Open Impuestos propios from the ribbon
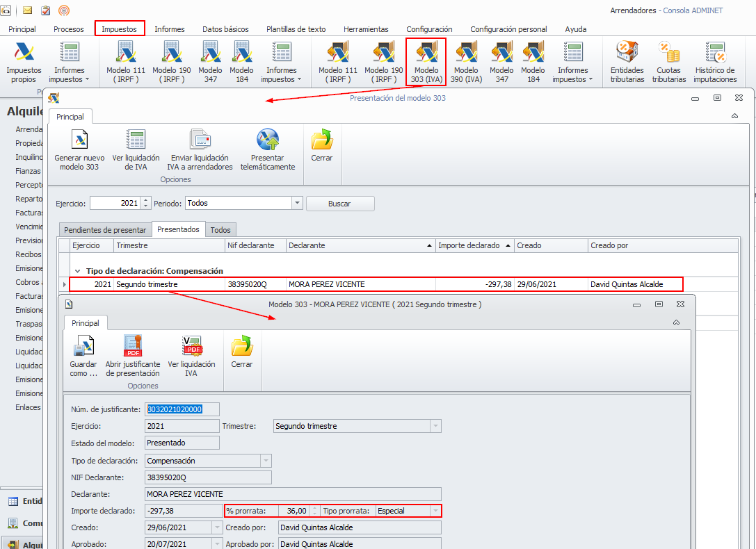Viewport: 756px width, 549px height. [x=24, y=63]
